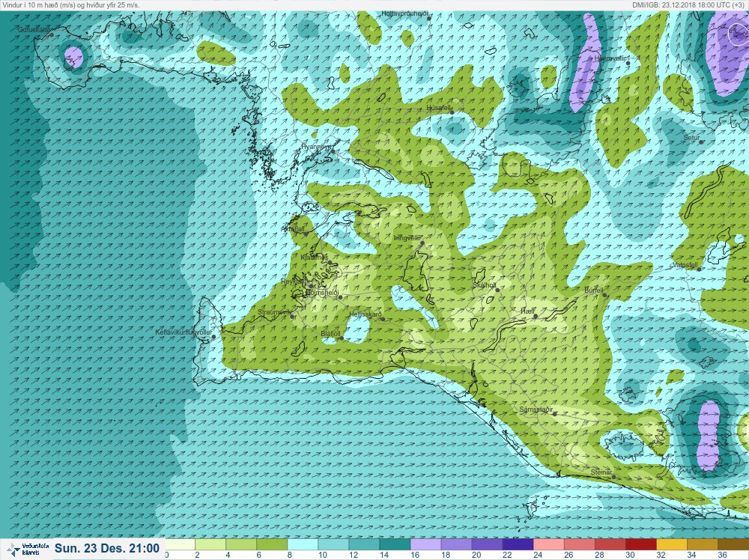Click the 34–36 m/s ochre legend swatch
This screenshot has width=749, height=560.
(703, 545)
